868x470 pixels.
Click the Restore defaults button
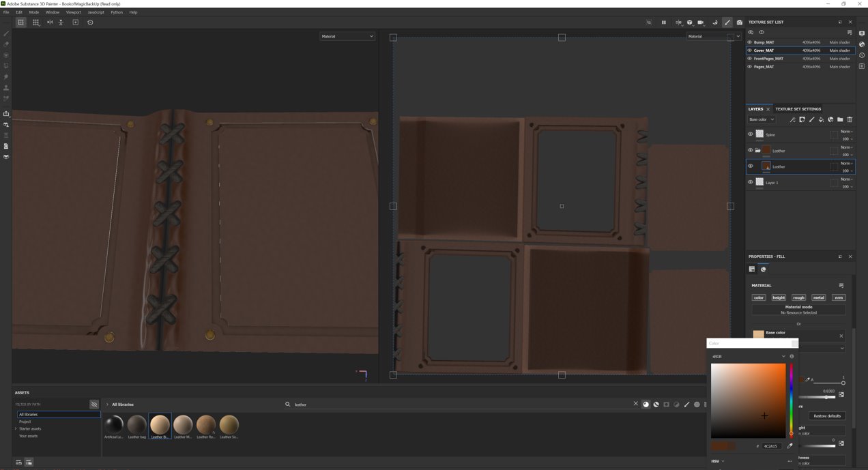click(826, 416)
